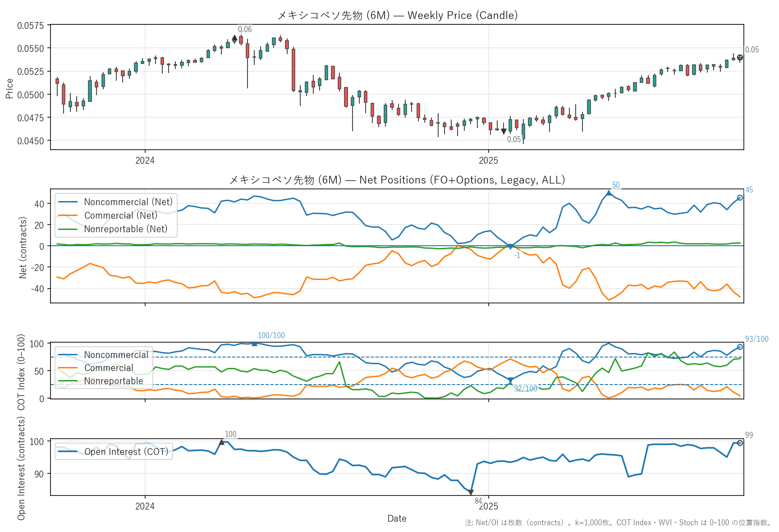Click the Date x-axis label

coord(397,518)
